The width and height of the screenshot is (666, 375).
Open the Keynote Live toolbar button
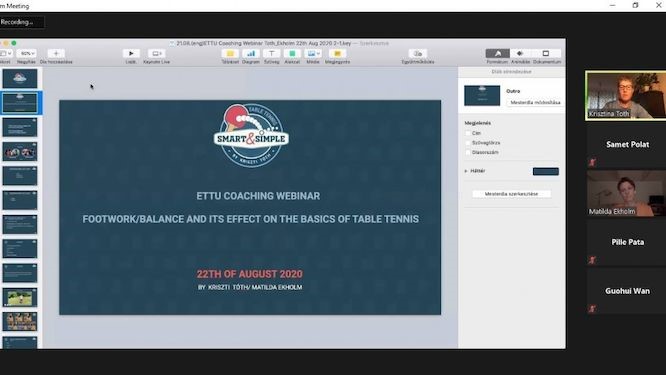[156, 54]
